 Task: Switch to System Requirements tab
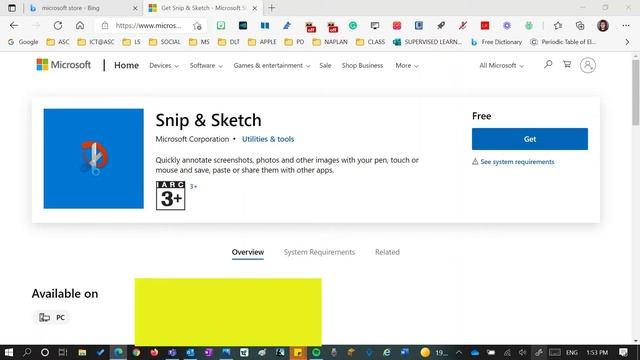point(320,252)
